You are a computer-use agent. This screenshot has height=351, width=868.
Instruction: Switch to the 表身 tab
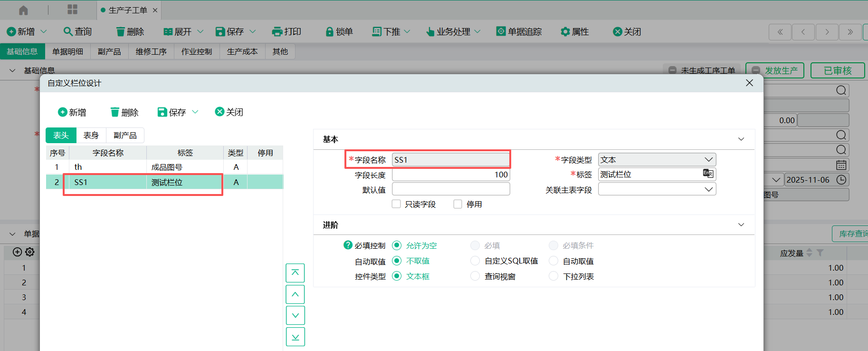pyautogui.click(x=91, y=136)
